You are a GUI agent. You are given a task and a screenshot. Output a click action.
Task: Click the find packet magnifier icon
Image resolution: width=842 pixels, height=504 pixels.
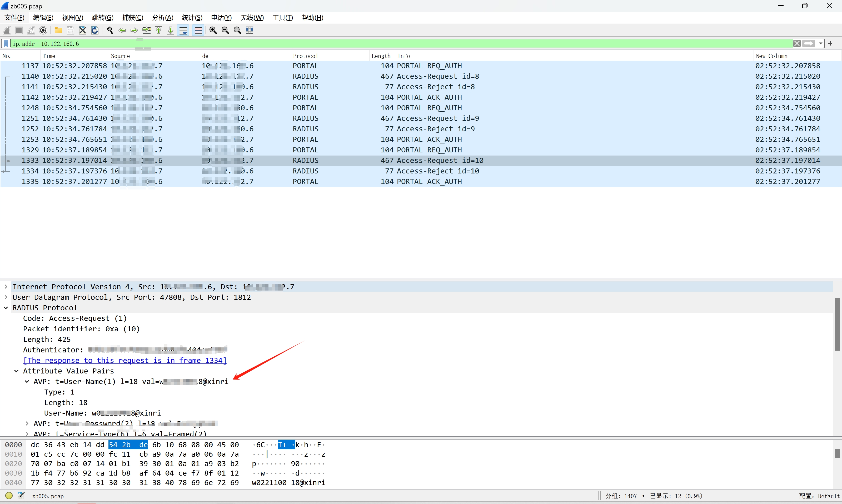(x=110, y=30)
